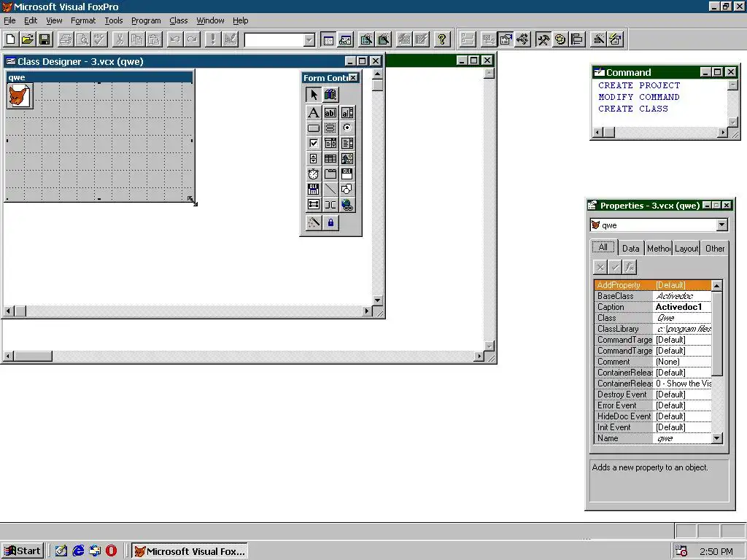Select the Image control tool
747x560 pixels.
[347, 158]
